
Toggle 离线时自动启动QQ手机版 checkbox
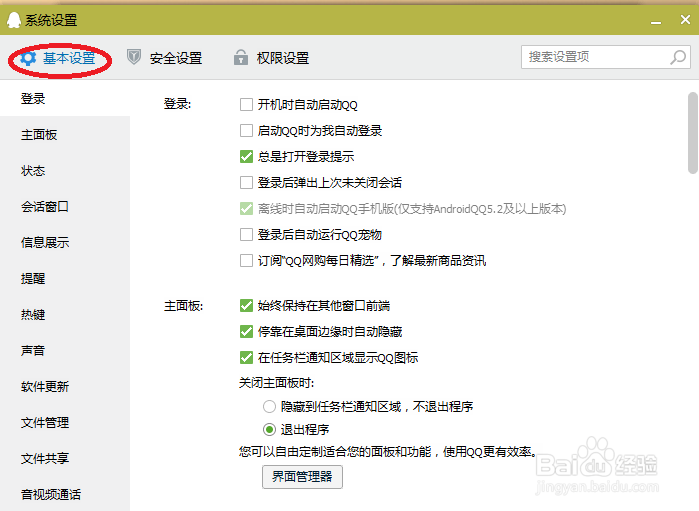pos(247,209)
